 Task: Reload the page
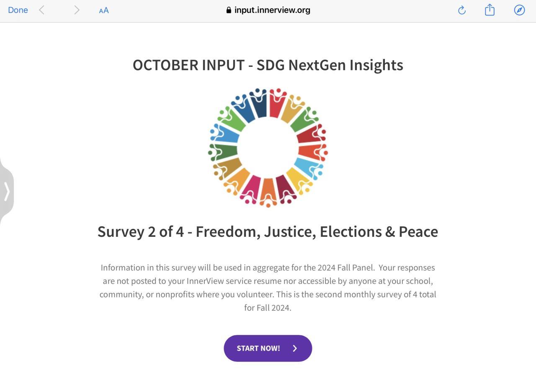click(462, 10)
